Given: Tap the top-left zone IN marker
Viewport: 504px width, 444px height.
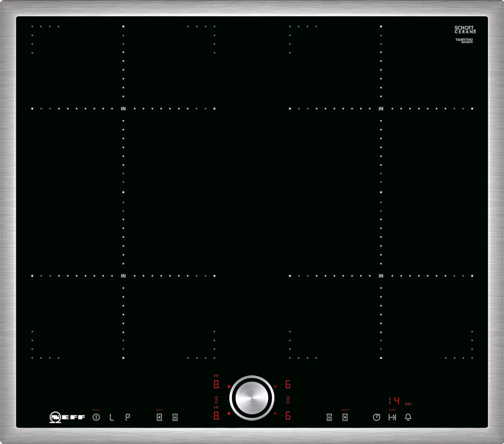Looking at the screenshot, I should coord(123,109).
